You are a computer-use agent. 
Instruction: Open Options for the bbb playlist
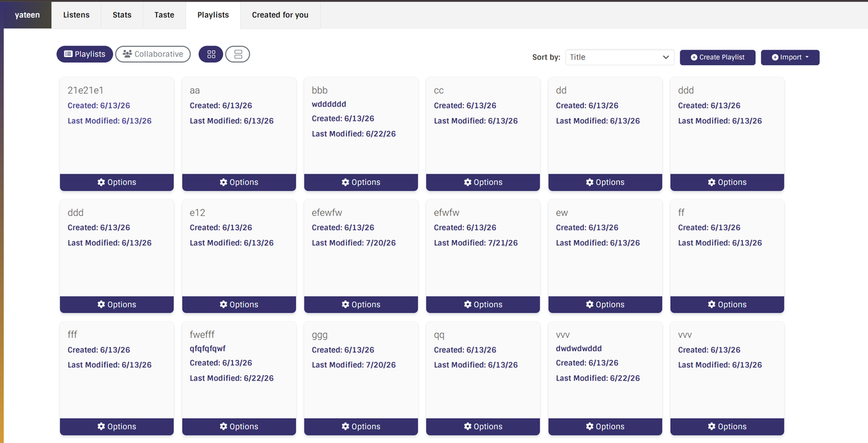point(361,182)
